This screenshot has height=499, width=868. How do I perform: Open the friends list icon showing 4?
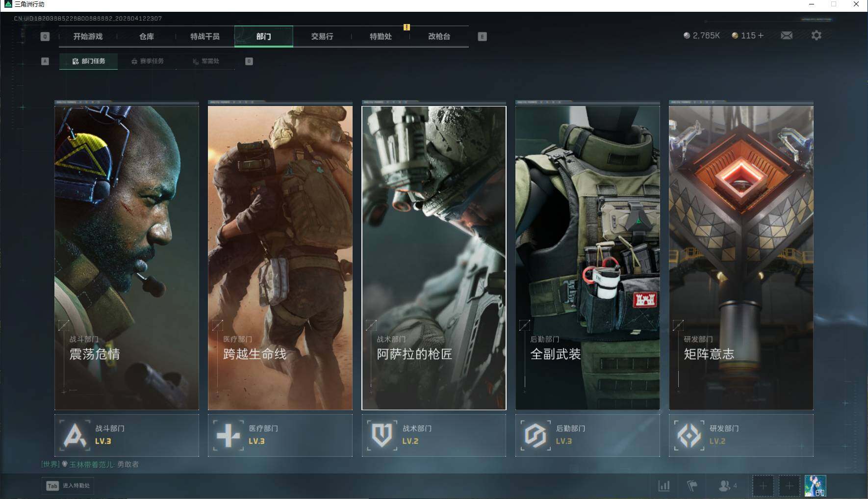(x=727, y=486)
